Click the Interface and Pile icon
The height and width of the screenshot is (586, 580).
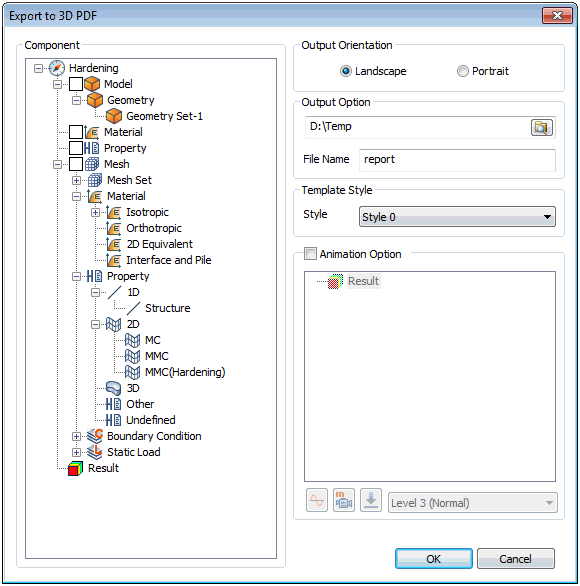[x=114, y=260]
